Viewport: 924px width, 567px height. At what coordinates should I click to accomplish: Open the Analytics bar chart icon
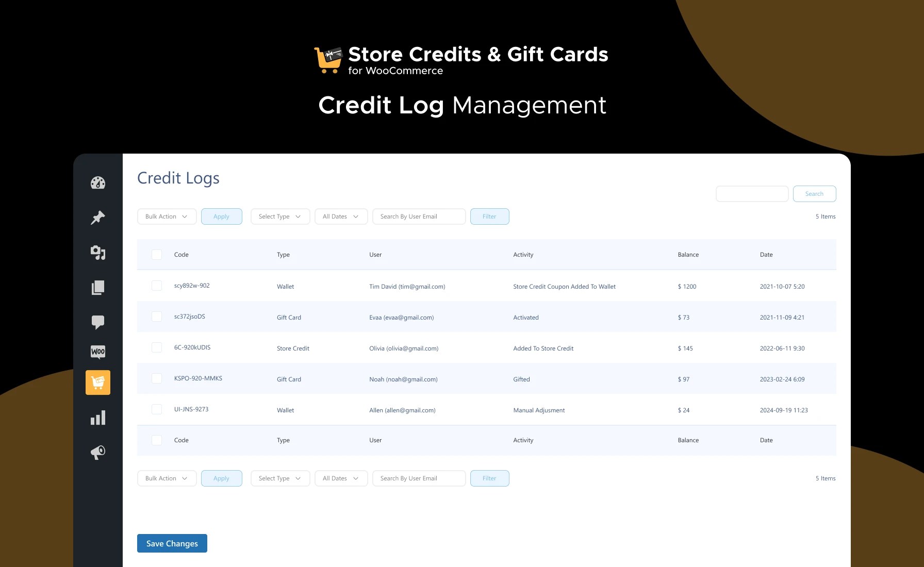98,418
